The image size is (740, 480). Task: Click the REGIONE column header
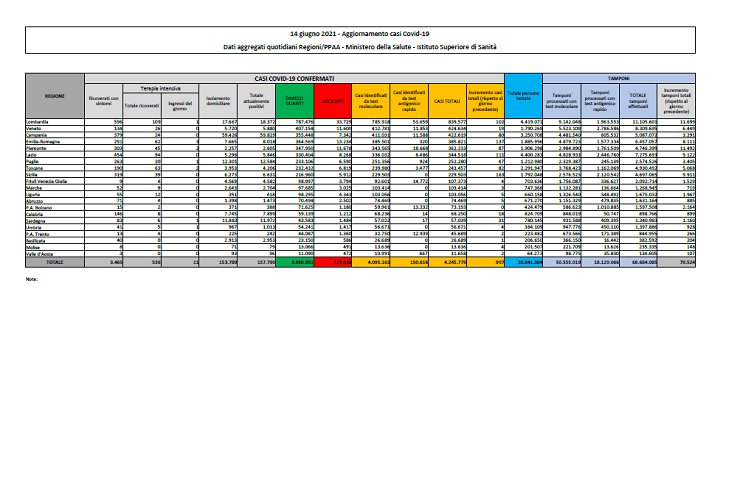coord(55,96)
